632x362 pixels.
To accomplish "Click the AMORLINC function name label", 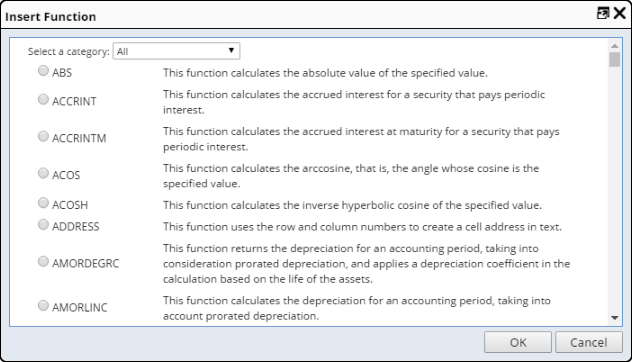I will pyautogui.click(x=79, y=308).
